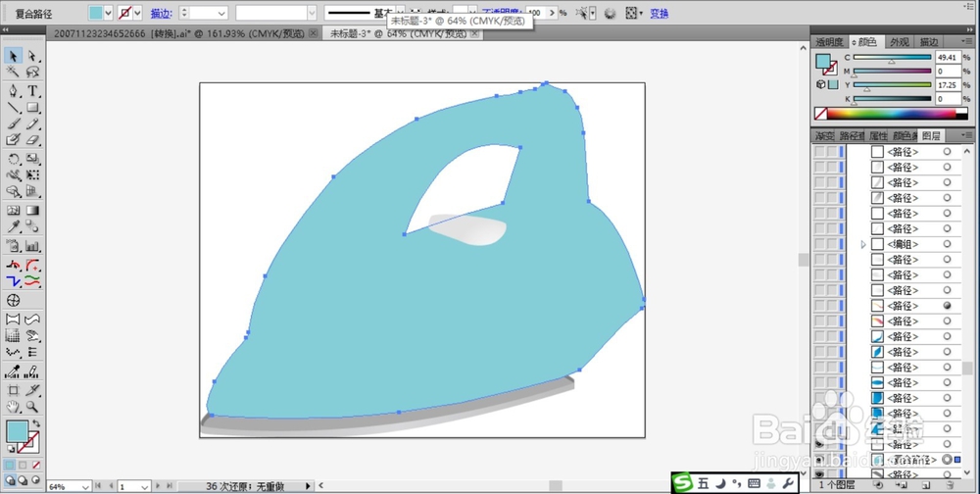Select the Blend tool
Screen dimensions: 980x494
(x=32, y=226)
